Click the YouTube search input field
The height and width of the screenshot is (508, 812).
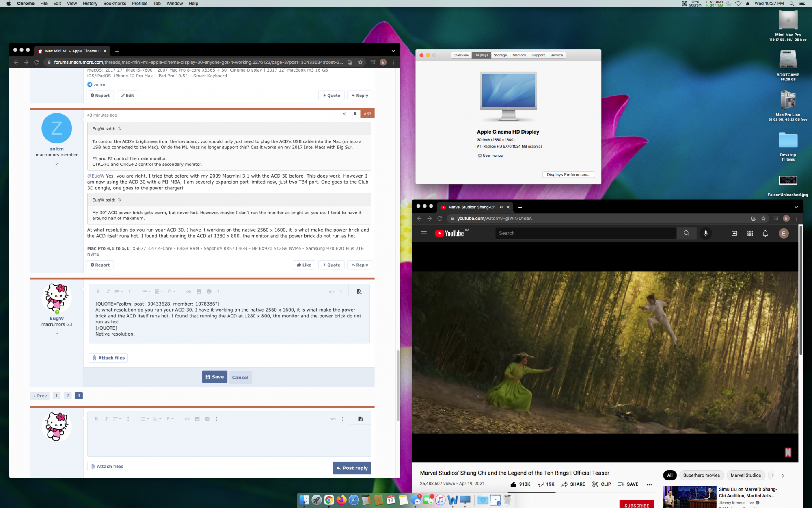click(585, 233)
